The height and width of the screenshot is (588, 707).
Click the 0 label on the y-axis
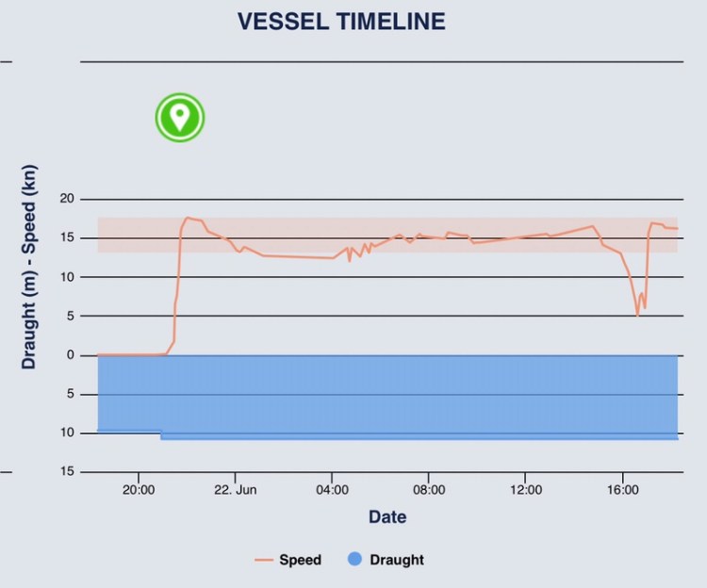pyautogui.click(x=69, y=355)
